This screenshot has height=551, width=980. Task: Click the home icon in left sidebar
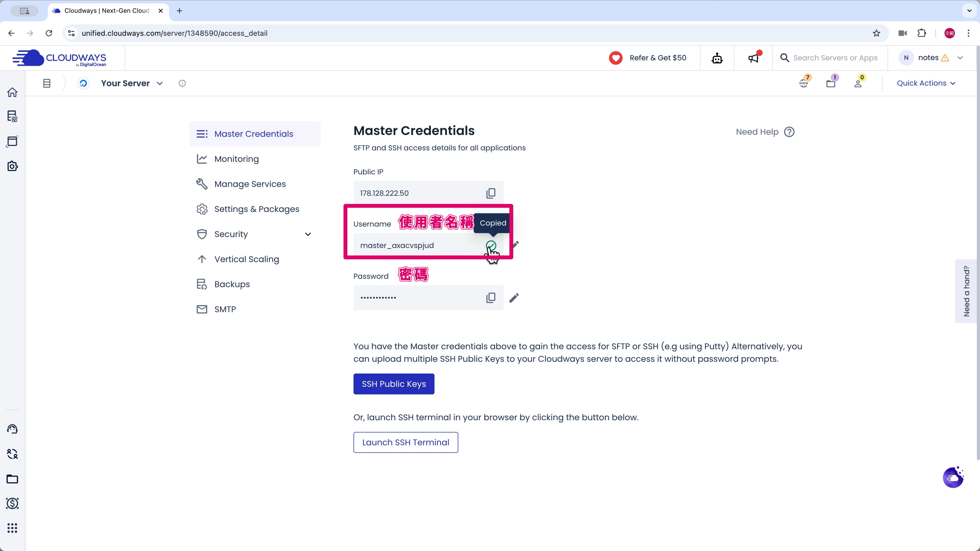tap(12, 92)
